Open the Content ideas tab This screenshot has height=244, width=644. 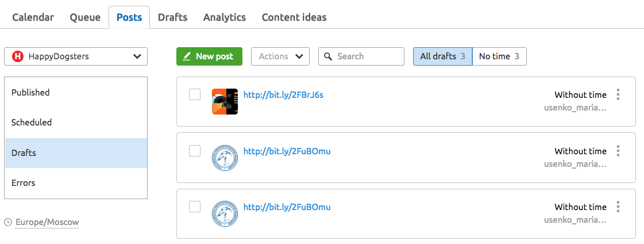point(294,17)
